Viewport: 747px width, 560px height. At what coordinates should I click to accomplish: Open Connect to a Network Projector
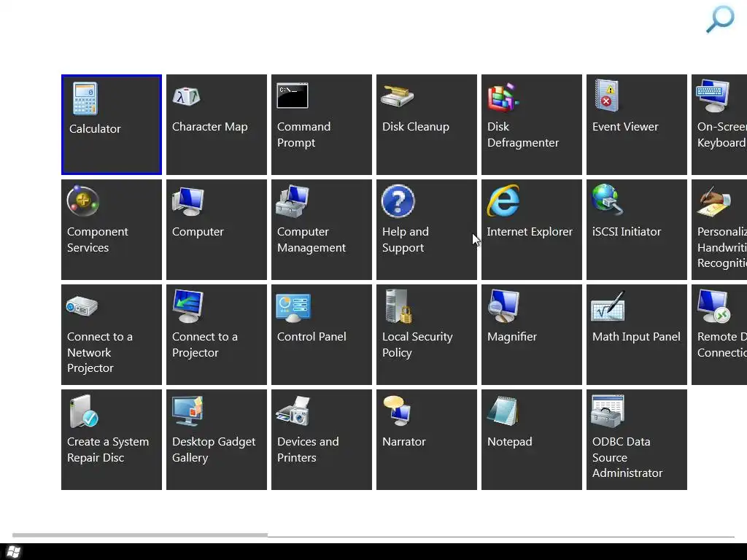[112, 335]
